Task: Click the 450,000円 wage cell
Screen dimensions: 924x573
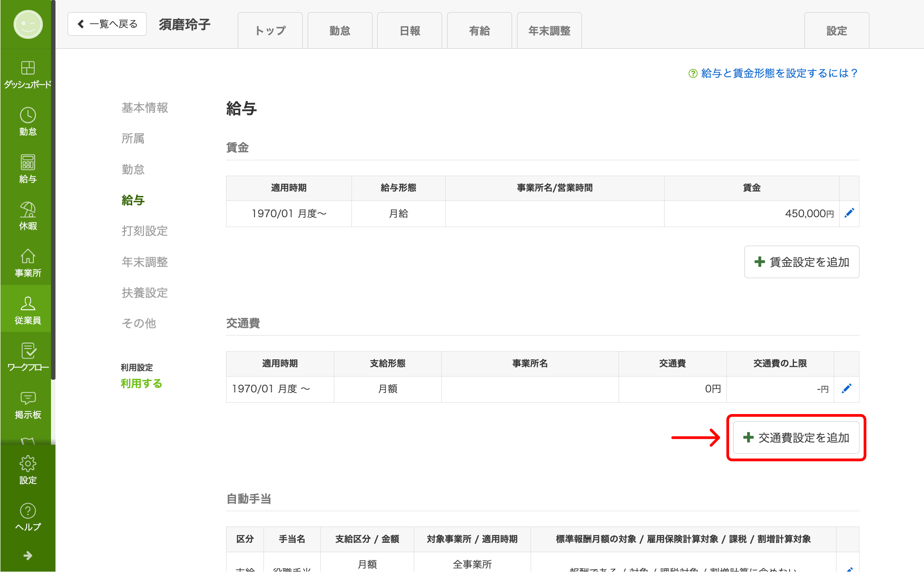Action: coord(752,214)
